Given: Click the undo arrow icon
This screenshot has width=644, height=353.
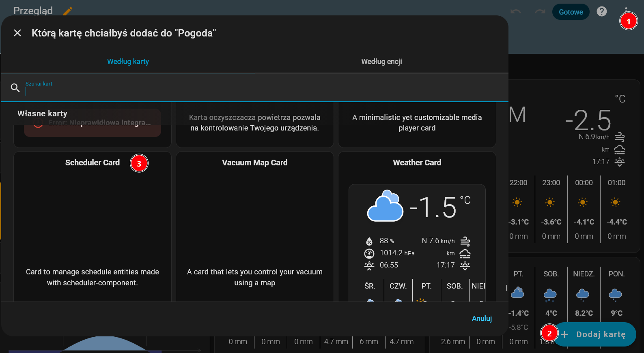Looking at the screenshot, I should click(x=516, y=12).
